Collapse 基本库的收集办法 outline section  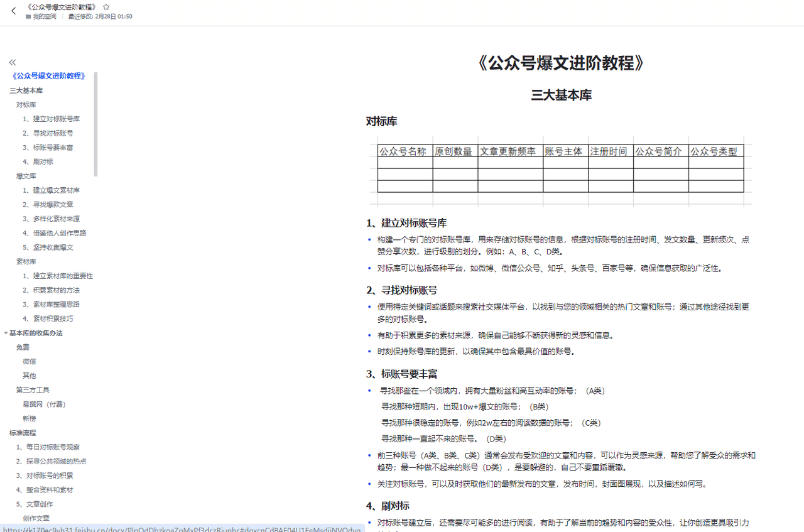(x=6, y=333)
